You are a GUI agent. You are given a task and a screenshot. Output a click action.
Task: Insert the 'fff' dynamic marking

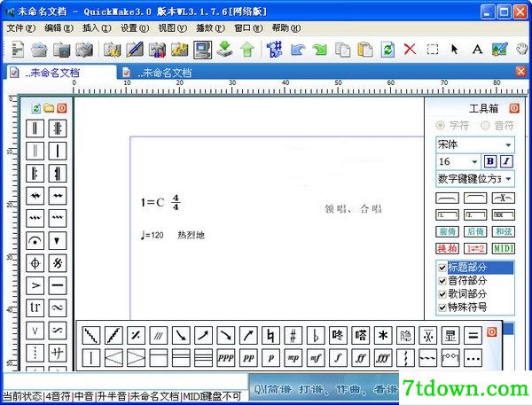point(383,358)
